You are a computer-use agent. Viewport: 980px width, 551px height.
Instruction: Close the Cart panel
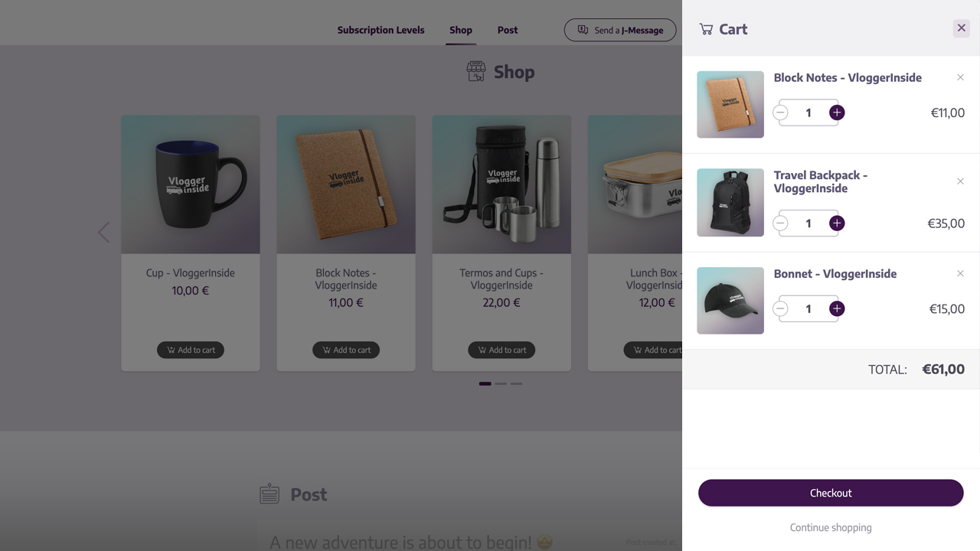(x=961, y=28)
